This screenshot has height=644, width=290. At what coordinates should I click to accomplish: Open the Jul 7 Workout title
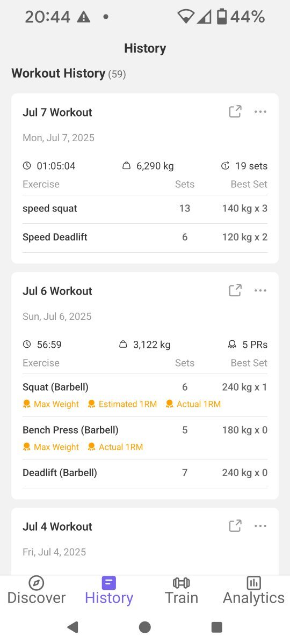tap(57, 112)
